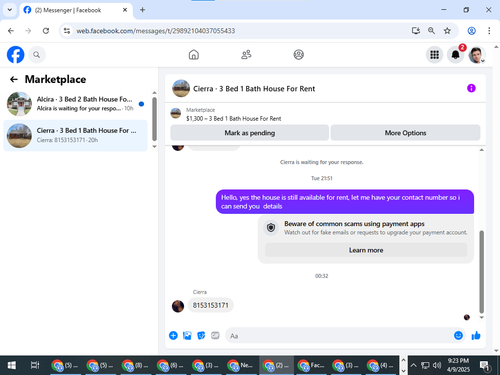Viewport: 500px width, 375px height.
Task: Click the 8153153171 message bubble
Action: [211, 305]
